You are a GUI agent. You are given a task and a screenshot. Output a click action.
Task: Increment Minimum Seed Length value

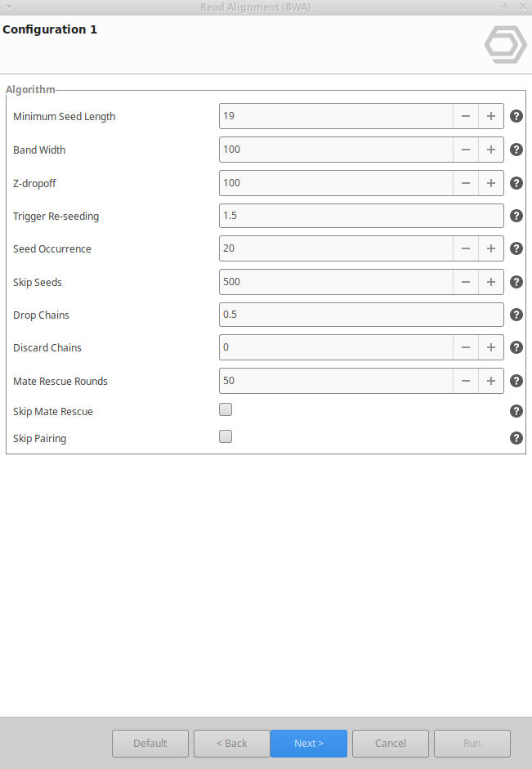(490, 116)
